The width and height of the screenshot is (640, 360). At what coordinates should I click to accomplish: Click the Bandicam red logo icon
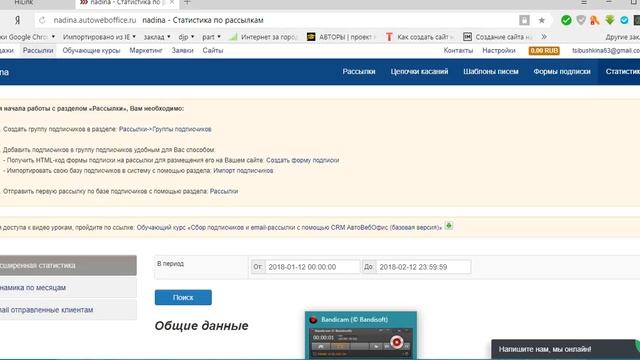coord(313,320)
